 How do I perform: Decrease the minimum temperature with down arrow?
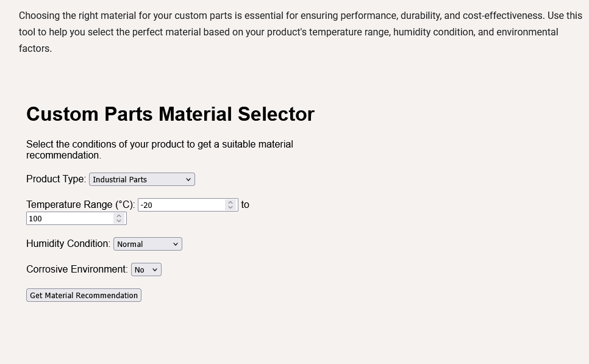(230, 207)
